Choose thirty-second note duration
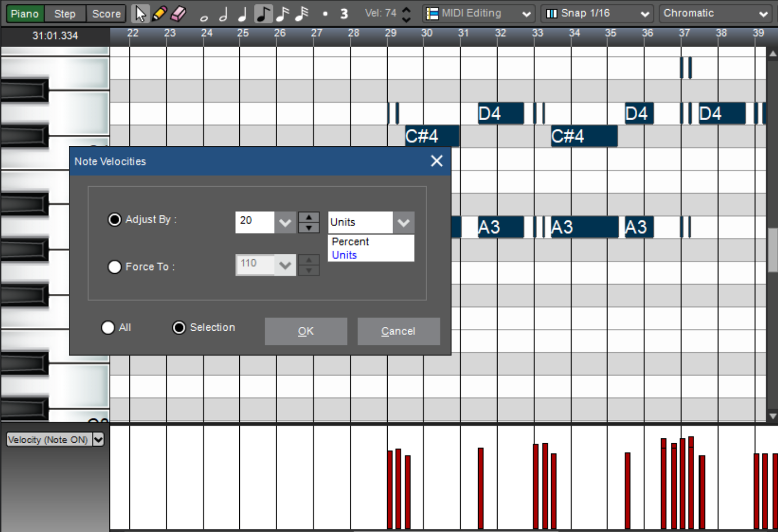Viewport: 778px width, 532px height. click(302, 14)
